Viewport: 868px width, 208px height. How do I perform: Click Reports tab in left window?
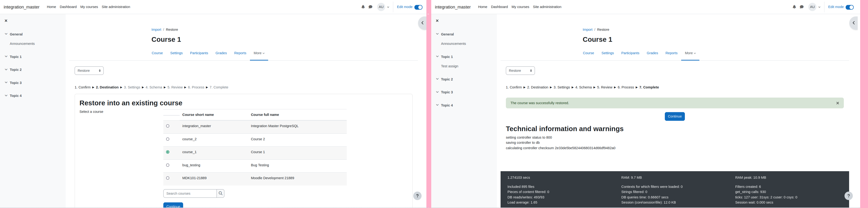[240, 53]
